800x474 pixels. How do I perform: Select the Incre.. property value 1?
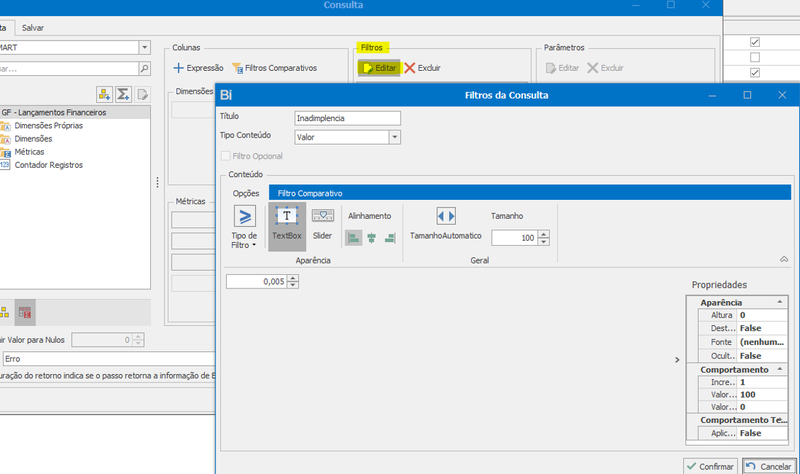pos(762,382)
